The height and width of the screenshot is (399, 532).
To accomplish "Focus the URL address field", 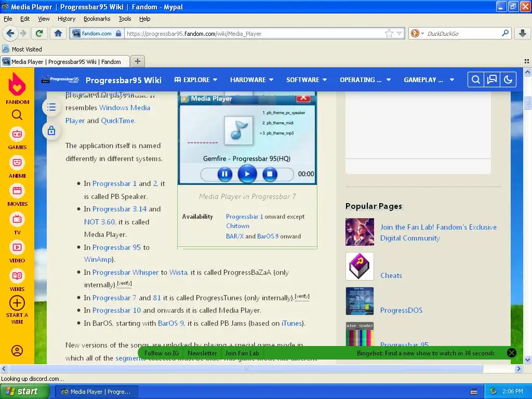I will point(255,33).
